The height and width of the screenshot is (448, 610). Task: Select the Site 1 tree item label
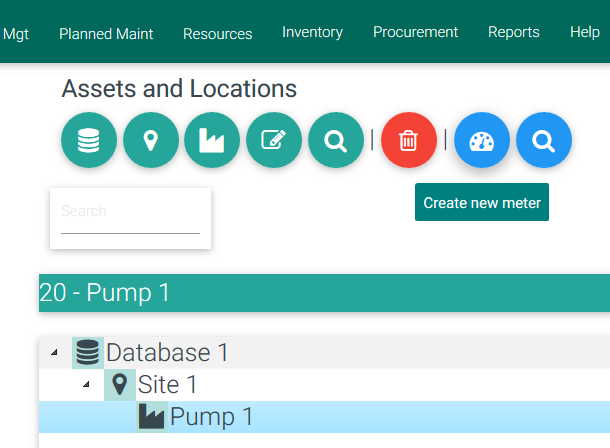click(167, 384)
